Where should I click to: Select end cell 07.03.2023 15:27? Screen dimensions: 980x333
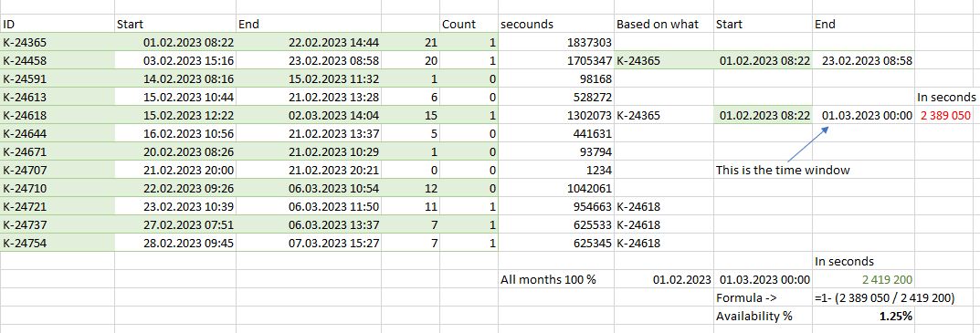309,243
